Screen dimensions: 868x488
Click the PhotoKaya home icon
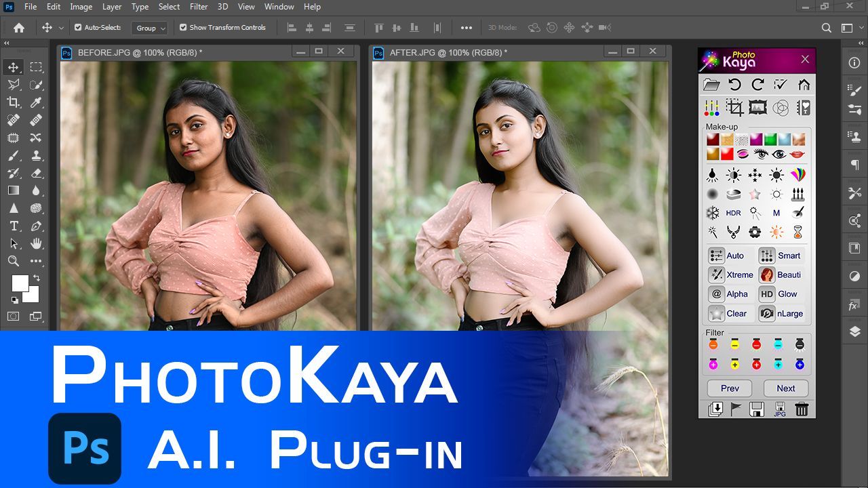(804, 85)
